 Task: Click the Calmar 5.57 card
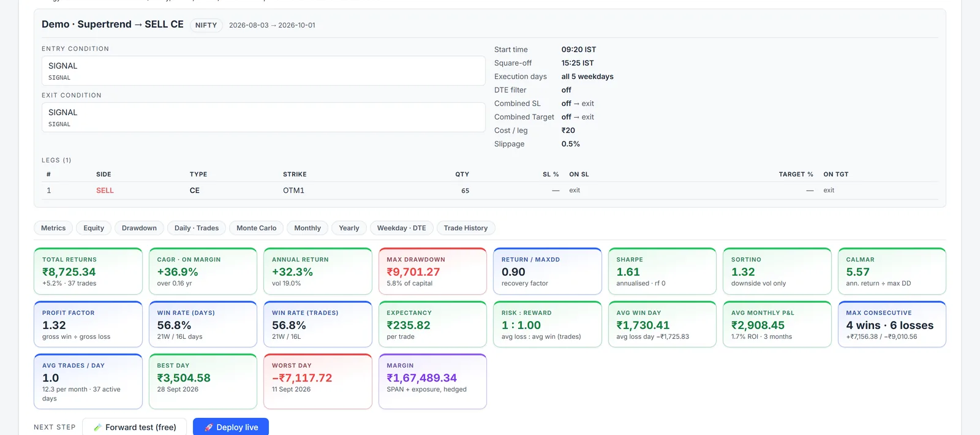coord(892,271)
